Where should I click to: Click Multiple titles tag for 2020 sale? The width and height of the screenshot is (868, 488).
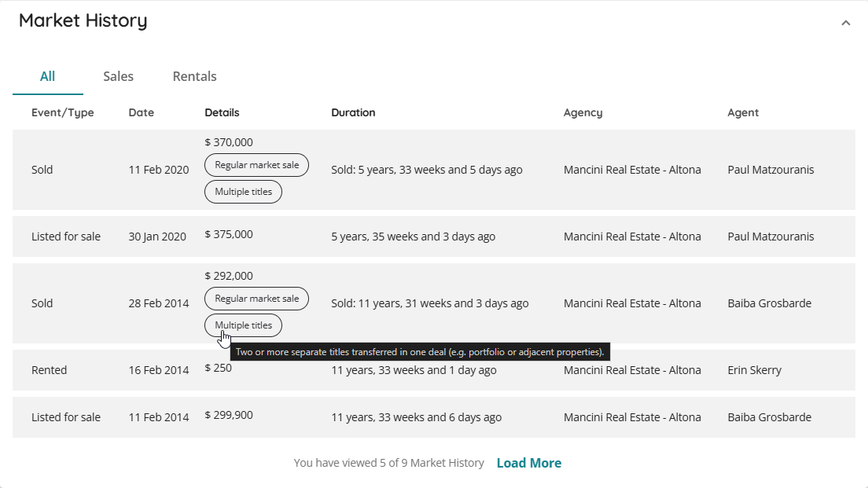coord(243,192)
